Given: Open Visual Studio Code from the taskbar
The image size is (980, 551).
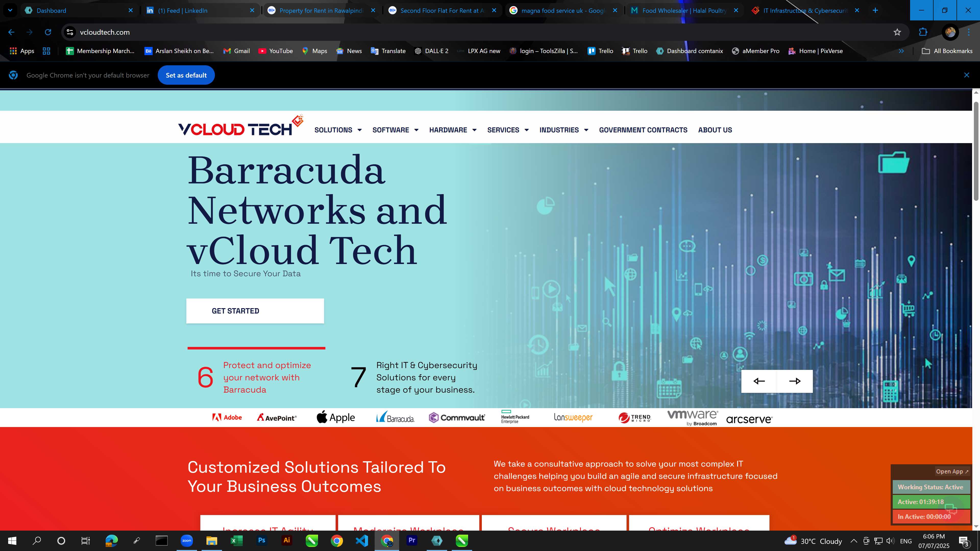Looking at the screenshot, I should click(x=362, y=541).
